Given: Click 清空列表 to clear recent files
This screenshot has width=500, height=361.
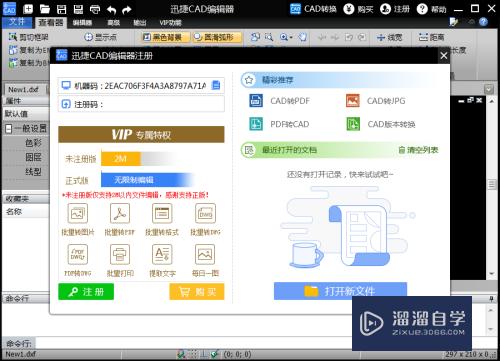Looking at the screenshot, I should 418,150.
